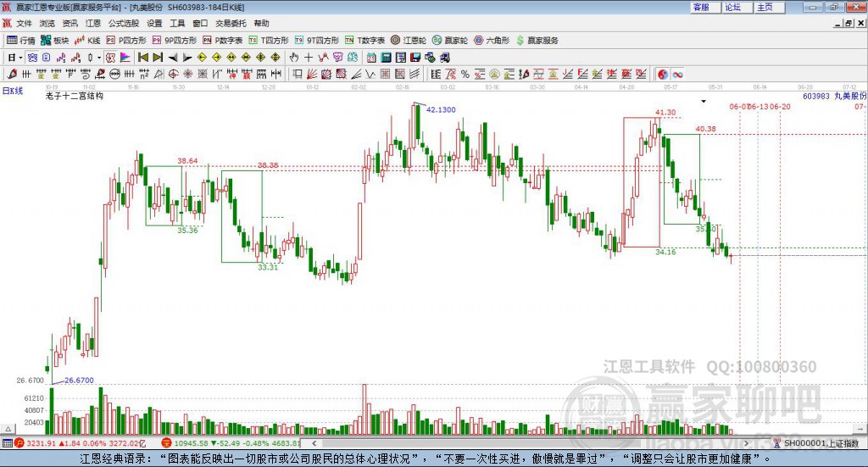Open the 工具 menu
The image size is (868, 467).
coord(177,23)
